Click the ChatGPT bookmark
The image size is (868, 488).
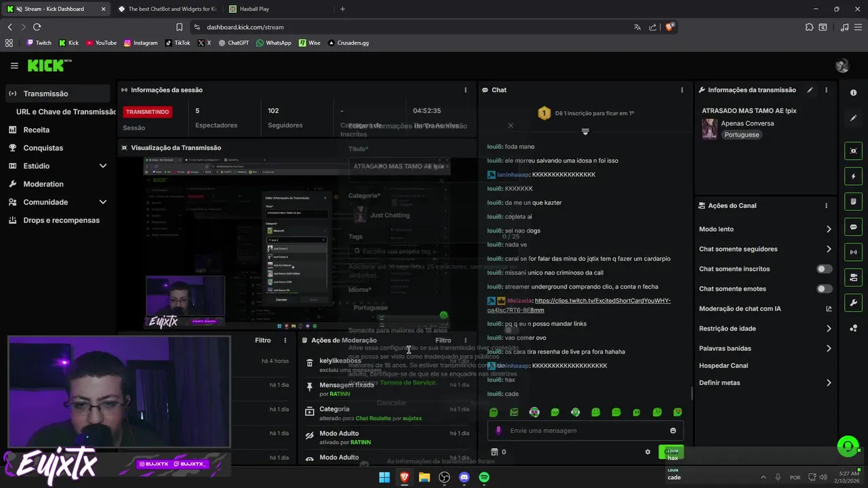click(233, 43)
